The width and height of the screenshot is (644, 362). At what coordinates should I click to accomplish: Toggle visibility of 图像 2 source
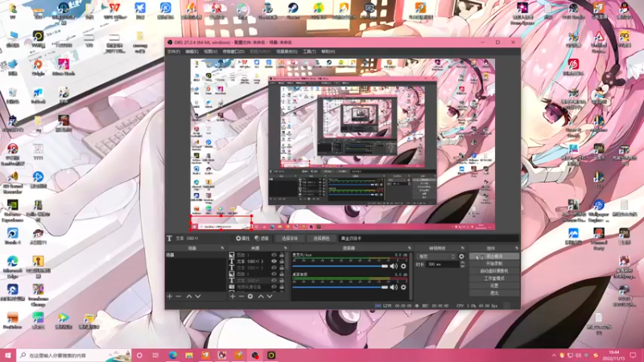[274, 274]
